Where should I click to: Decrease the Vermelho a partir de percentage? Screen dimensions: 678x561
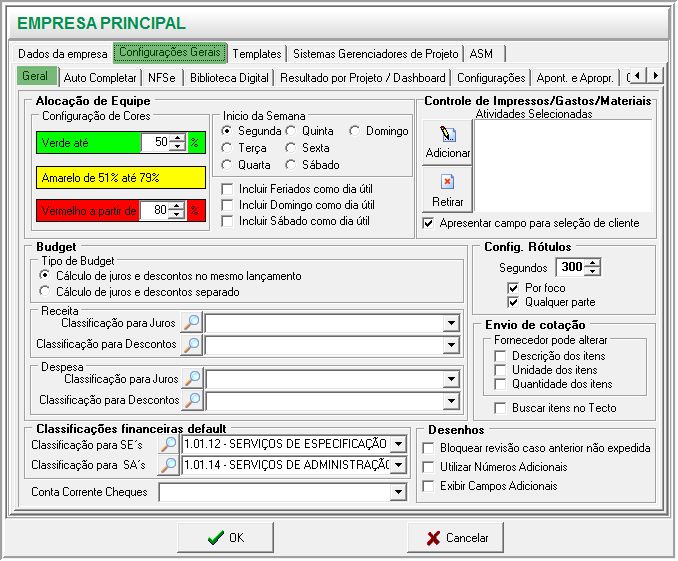pos(176,215)
